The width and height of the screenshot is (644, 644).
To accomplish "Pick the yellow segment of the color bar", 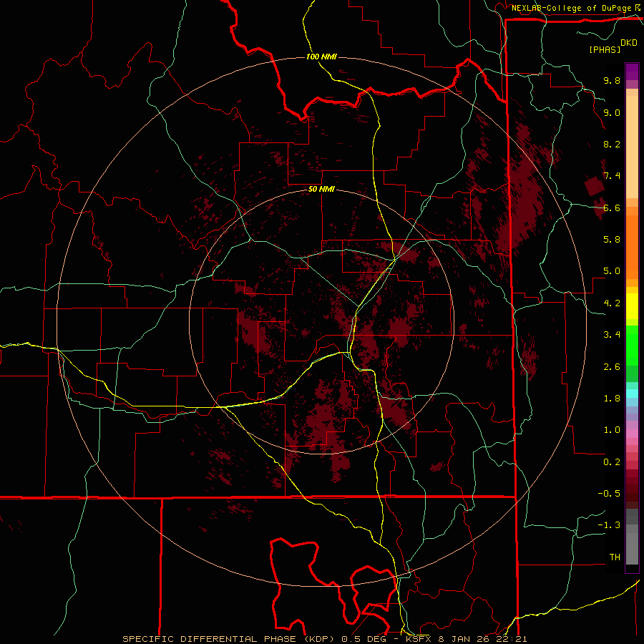I will [x=632, y=306].
